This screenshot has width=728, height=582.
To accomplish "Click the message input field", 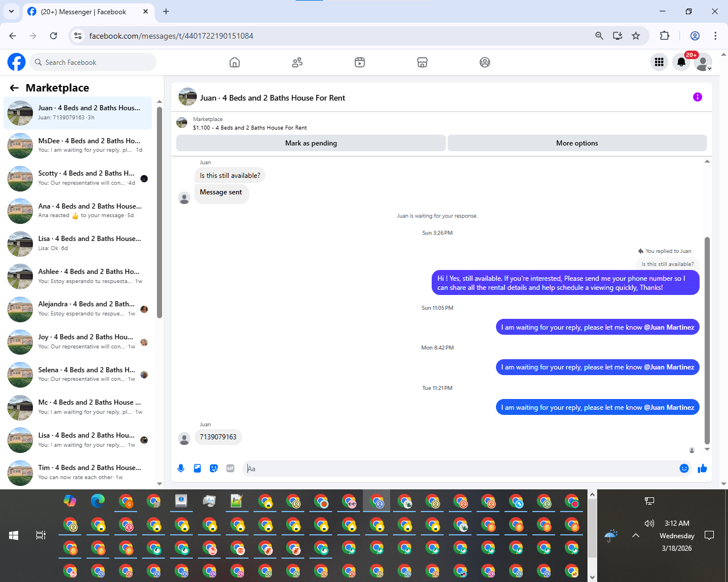I will (x=461, y=468).
